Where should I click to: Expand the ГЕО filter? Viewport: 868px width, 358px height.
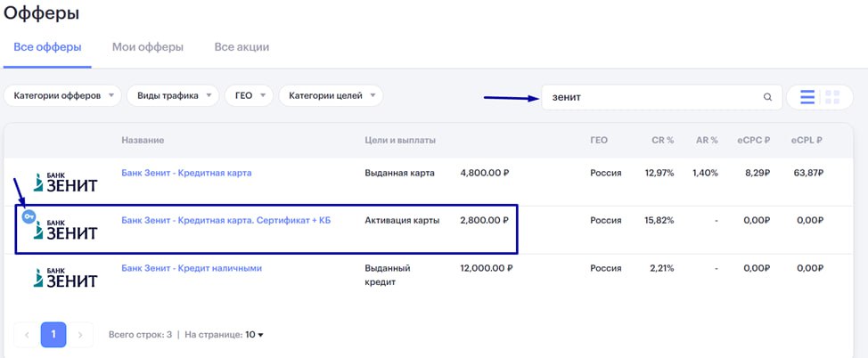tap(249, 95)
